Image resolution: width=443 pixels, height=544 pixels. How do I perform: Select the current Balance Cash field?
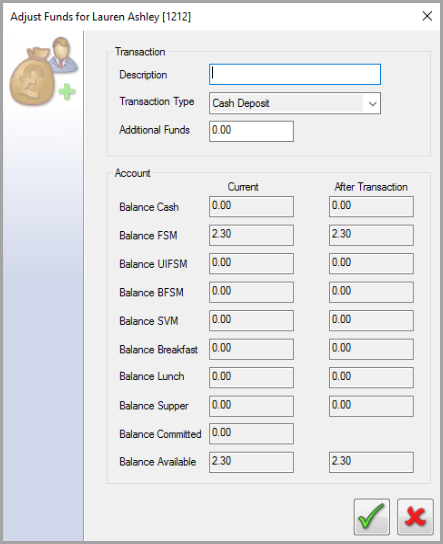click(251, 206)
